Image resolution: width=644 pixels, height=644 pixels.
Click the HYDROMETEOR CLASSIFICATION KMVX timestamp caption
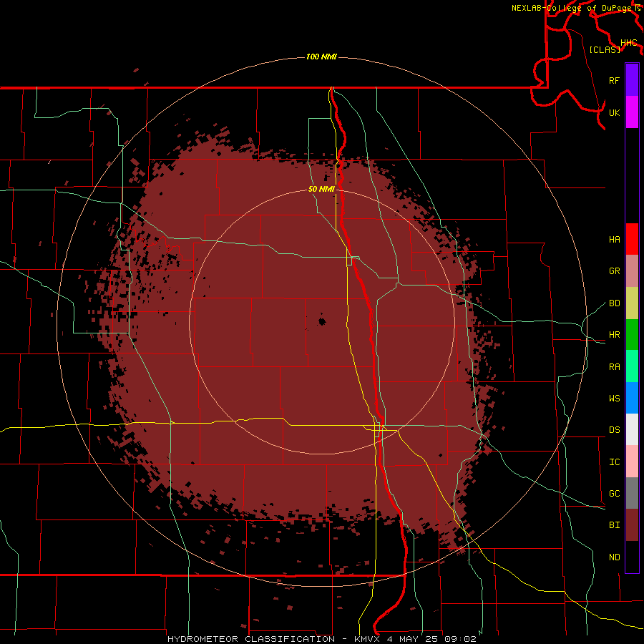point(321,639)
